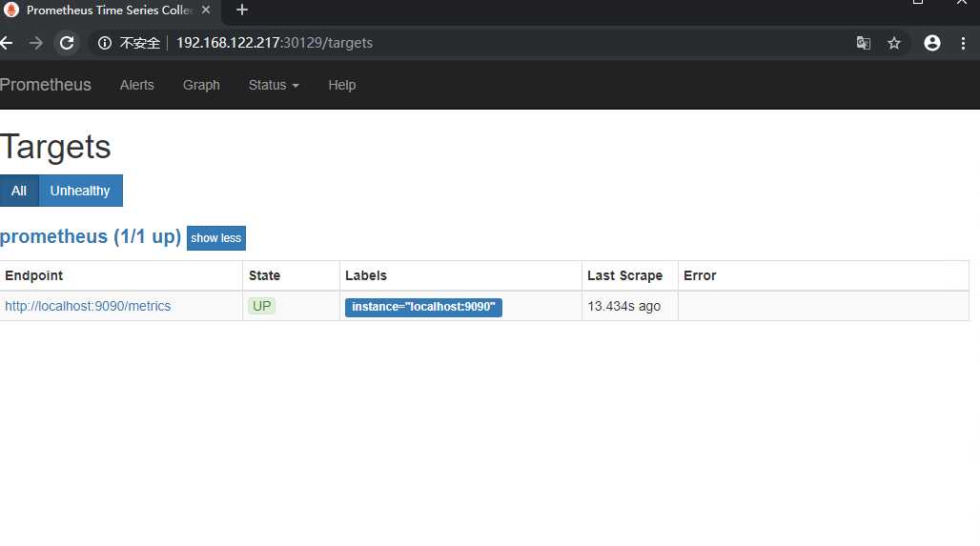The image size is (980, 546).
Task: Select the Prometheus Time Series browser tab
Action: tap(108, 10)
